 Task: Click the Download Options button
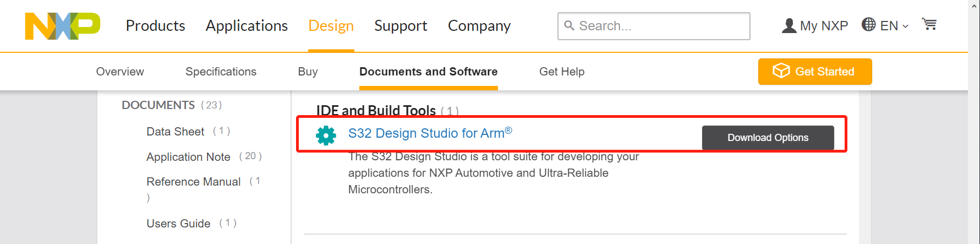pyautogui.click(x=768, y=138)
